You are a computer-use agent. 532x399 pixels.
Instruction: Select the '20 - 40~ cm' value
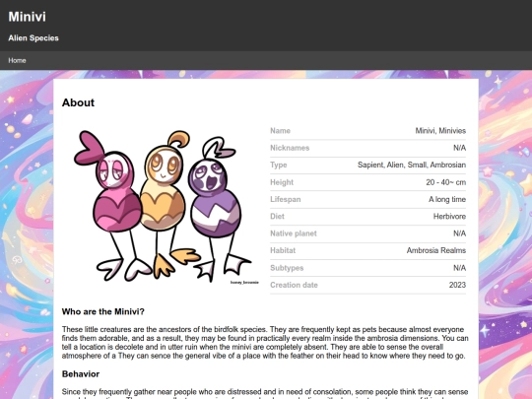tap(446, 182)
